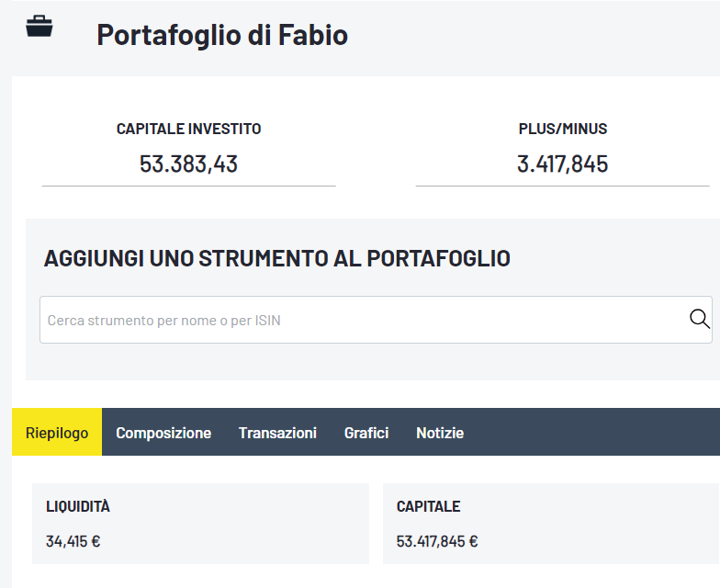Go to the Notizie tab
The width and height of the screenshot is (720, 588).
coord(440,433)
